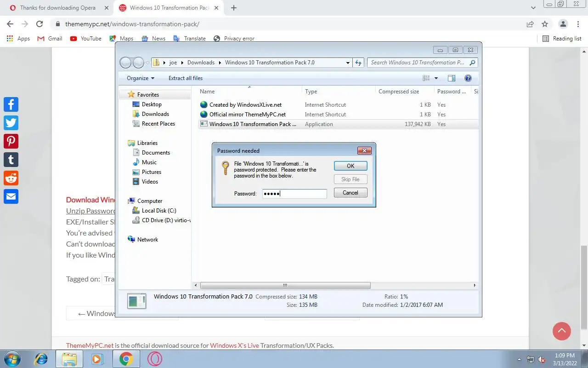Screen dimensions: 588x368
Task: Select Network in the navigation pane
Action: (x=147, y=240)
